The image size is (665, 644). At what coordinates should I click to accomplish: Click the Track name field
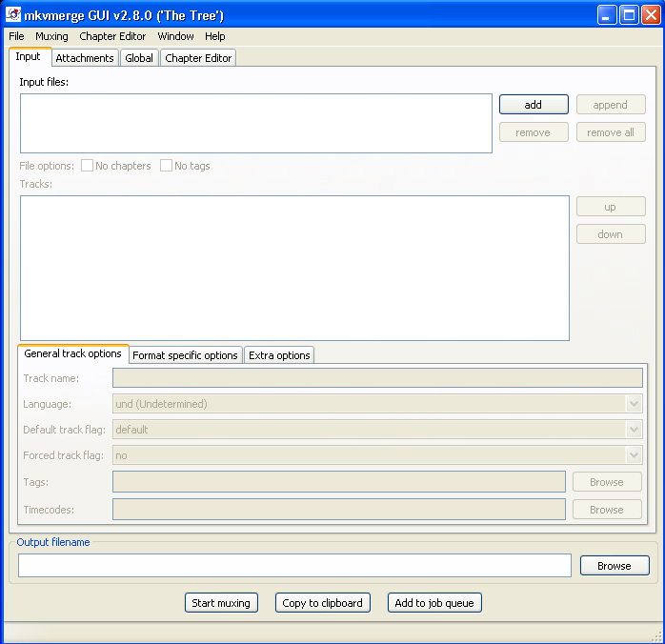pos(377,378)
